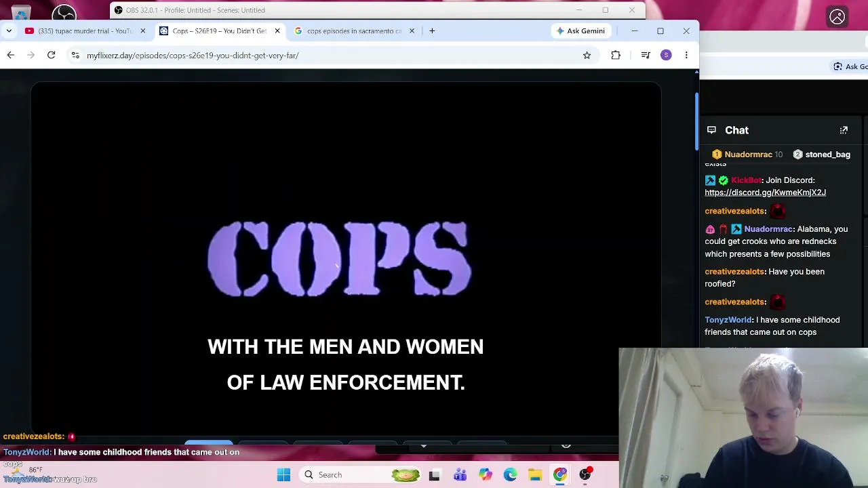Click the Google Chrome taskbar icon

pos(560,474)
